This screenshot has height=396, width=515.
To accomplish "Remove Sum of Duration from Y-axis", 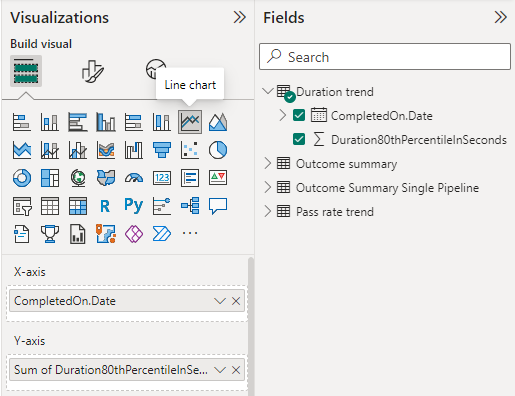I will [236, 370].
